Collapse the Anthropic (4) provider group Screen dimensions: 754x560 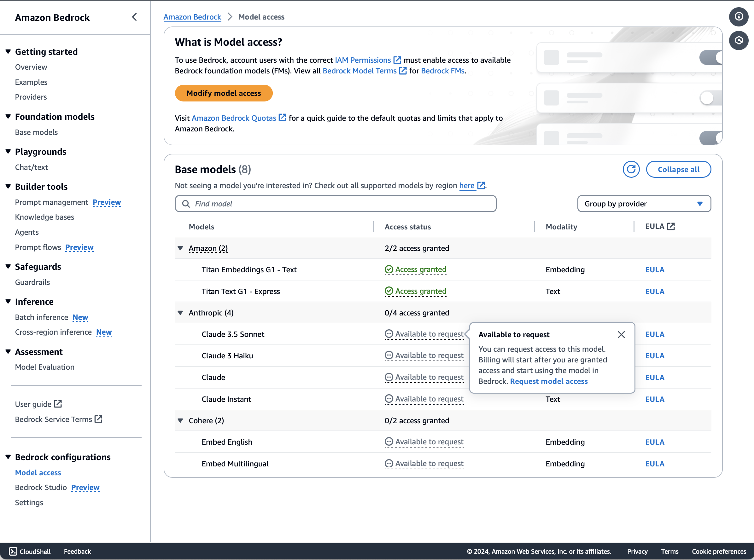180,313
